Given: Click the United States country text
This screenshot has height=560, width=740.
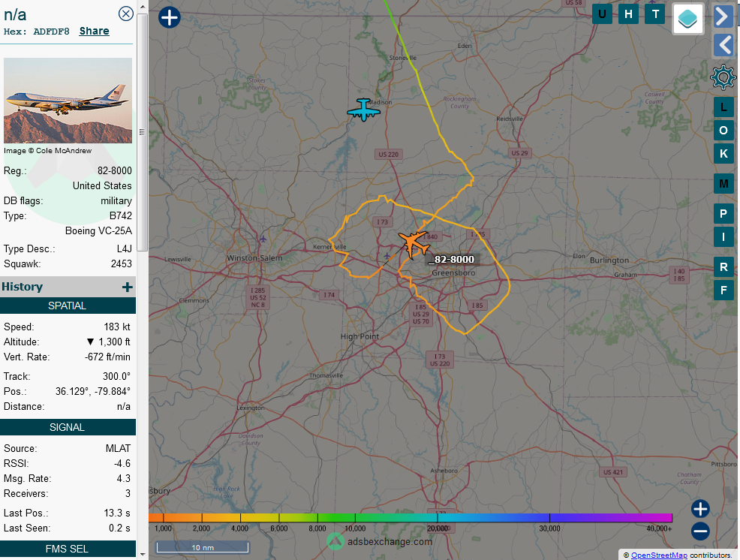Looking at the screenshot, I should [102, 185].
